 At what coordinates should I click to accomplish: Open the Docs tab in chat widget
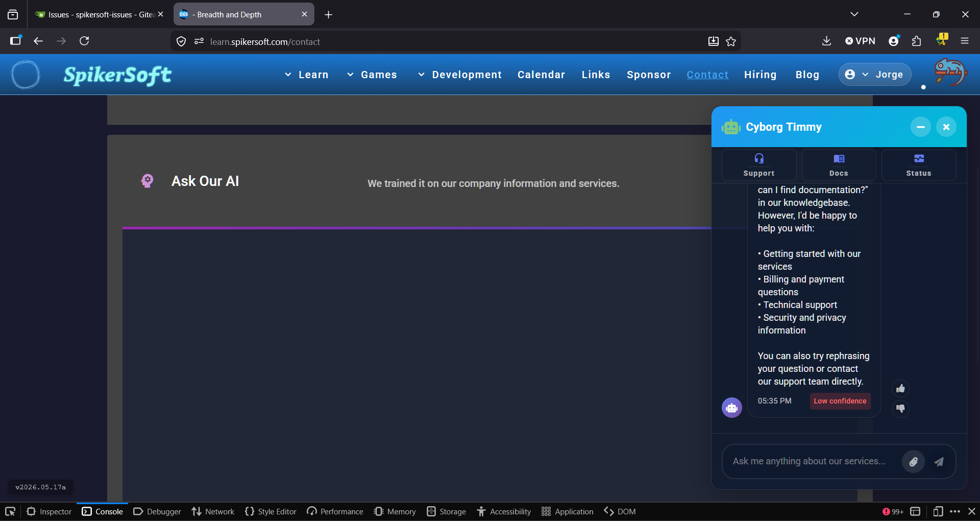point(839,165)
